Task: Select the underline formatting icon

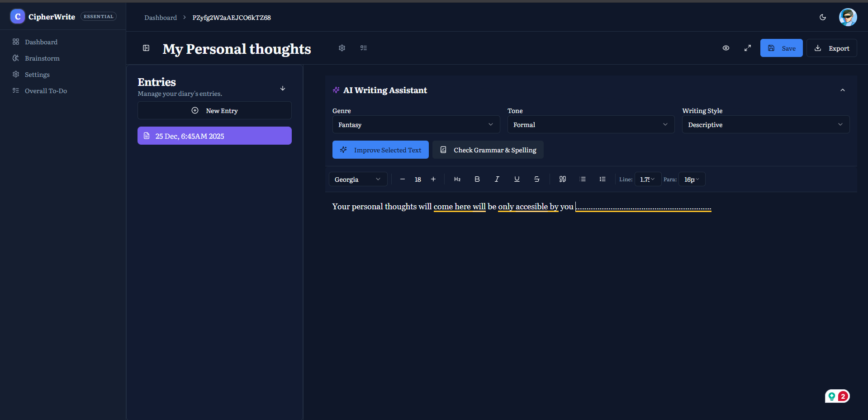Action: (x=517, y=179)
